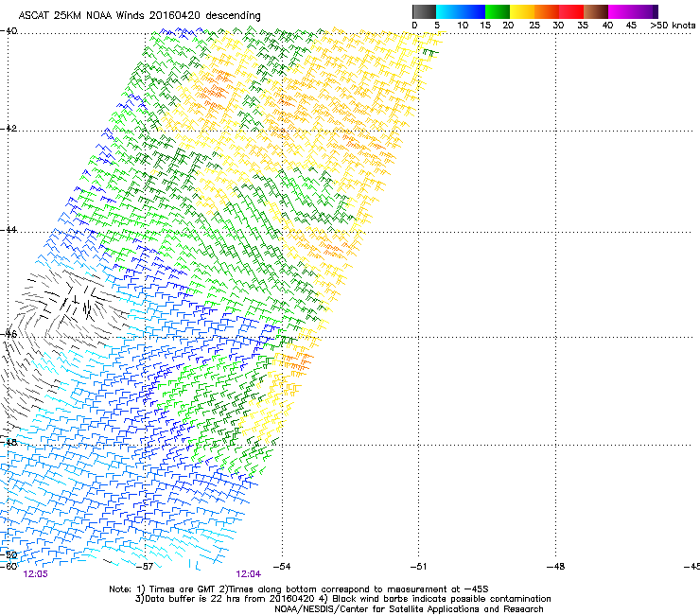The height and width of the screenshot is (615, 700).
Task: Click the latitude label '-40'
Action: click(9, 31)
